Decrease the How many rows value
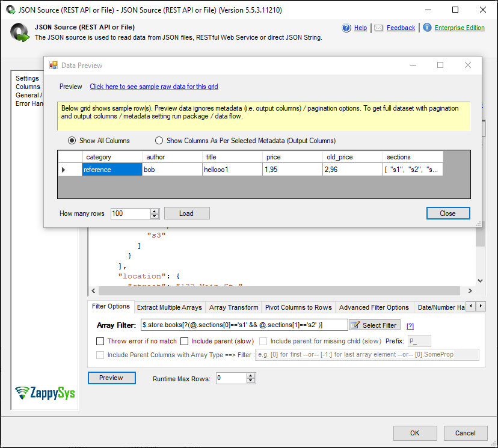The image size is (498, 448). click(155, 216)
